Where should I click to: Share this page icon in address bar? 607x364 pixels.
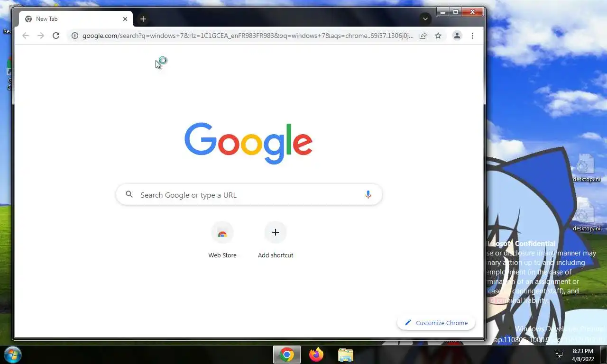pos(423,36)
